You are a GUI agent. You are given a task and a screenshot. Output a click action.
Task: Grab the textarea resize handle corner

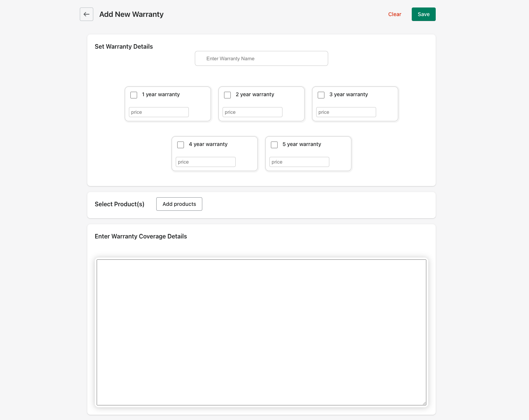(424, 403)
